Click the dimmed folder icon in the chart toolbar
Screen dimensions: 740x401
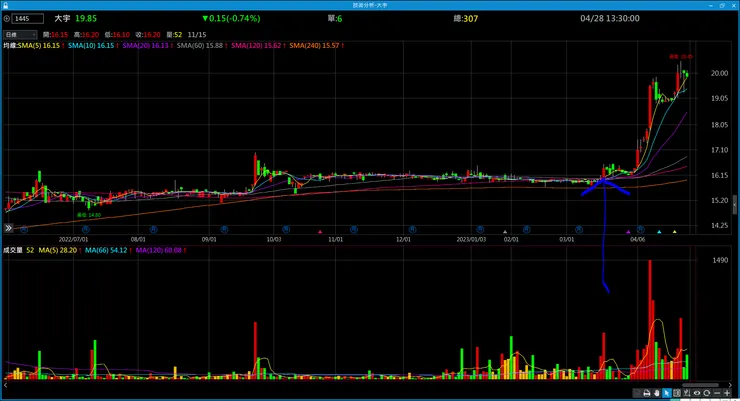click(x=637, y=393)
